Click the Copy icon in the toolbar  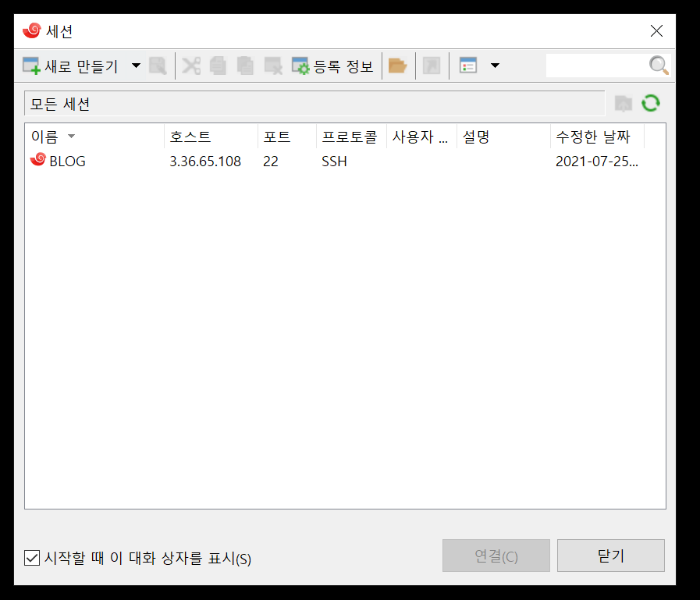point(219,66)
